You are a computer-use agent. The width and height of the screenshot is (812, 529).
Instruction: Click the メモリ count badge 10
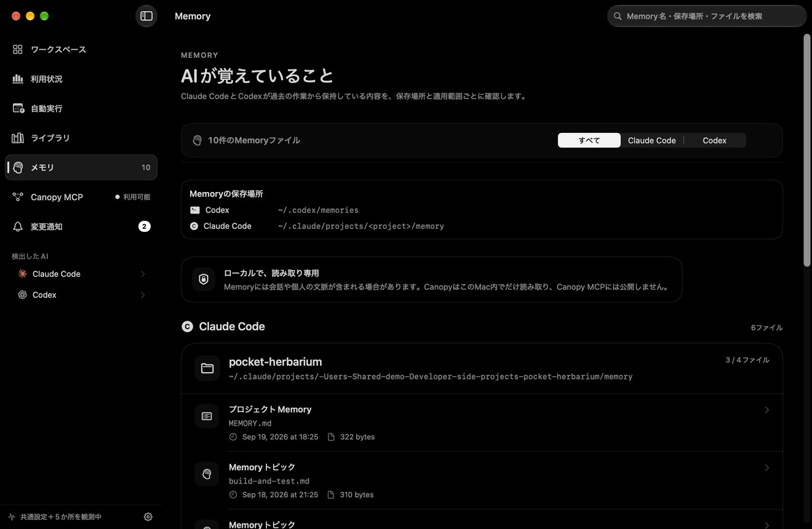pyautogui.click(x=146, y=167)
